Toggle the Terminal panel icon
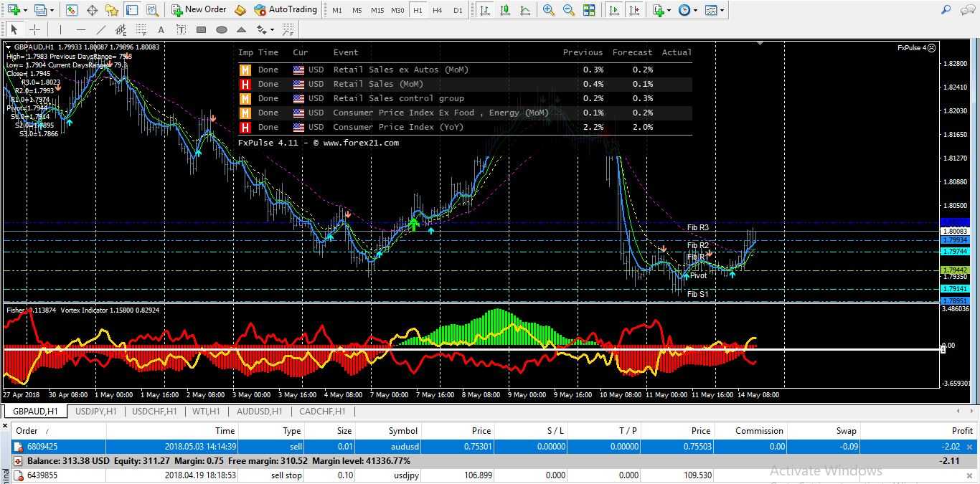Viewport: 980px width, 484px height. (132, 10)
